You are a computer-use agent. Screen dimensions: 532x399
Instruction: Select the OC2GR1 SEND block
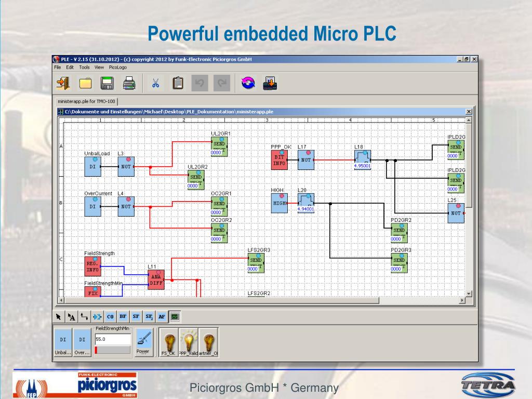pos(219,206)
